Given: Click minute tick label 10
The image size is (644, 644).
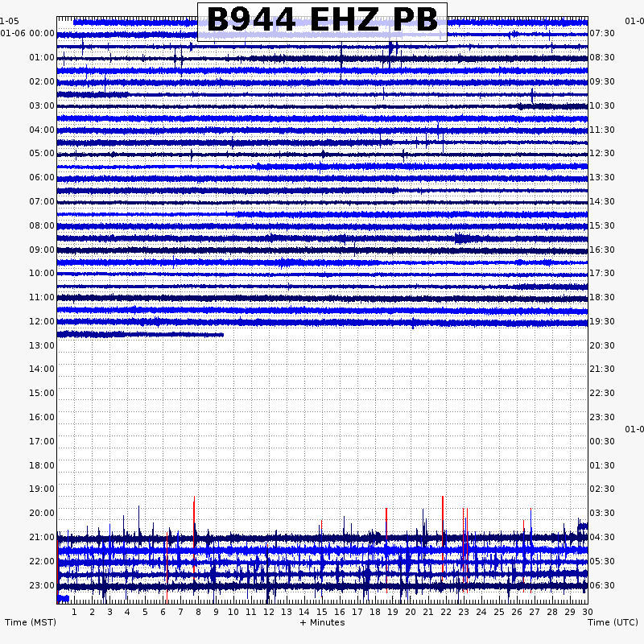Looking at the screenshot, I should pyautogui.click(x=233, y=612).
